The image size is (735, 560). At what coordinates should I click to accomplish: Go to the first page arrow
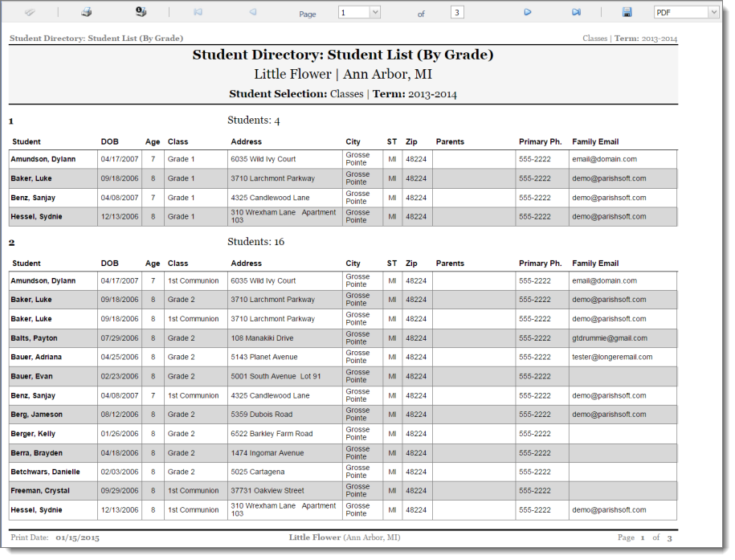click(198, 12)
